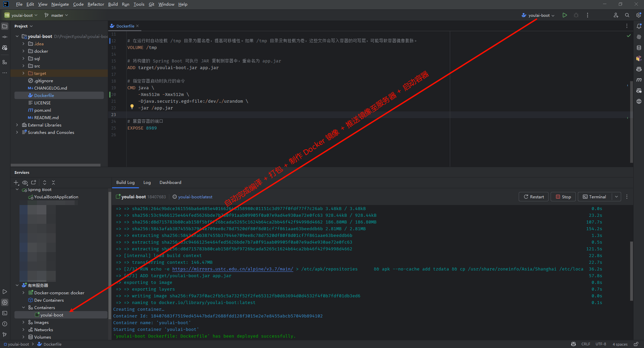
Task: Expand the Images node under Docker
Action: [23, 322]
